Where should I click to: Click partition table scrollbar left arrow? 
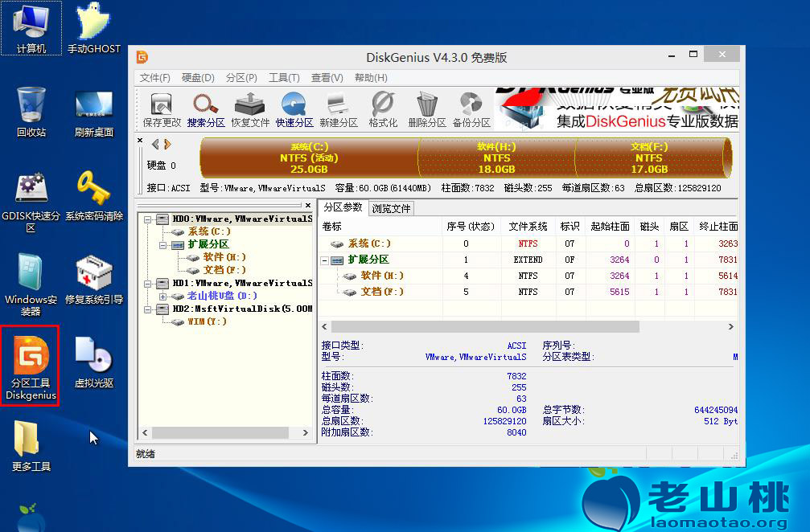point(324,326)
